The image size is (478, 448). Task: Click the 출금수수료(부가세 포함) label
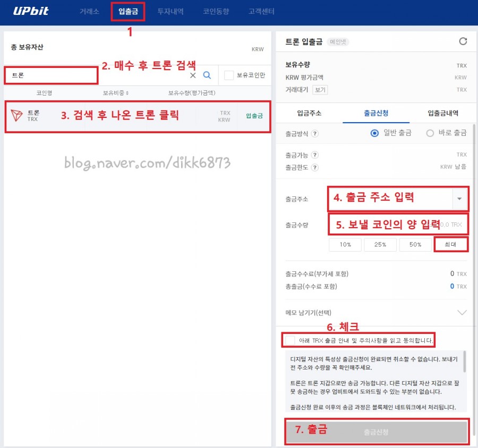317,274
